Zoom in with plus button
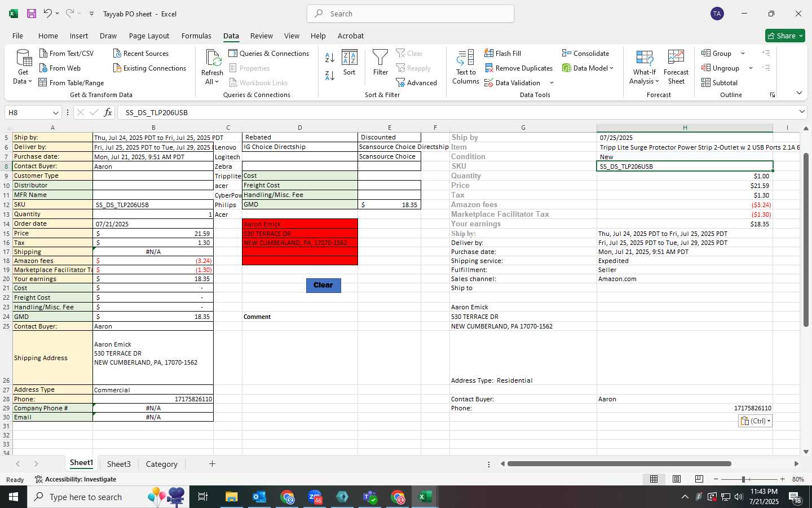The width and height of the screenshot is (812, 508). tap(782, 479)
